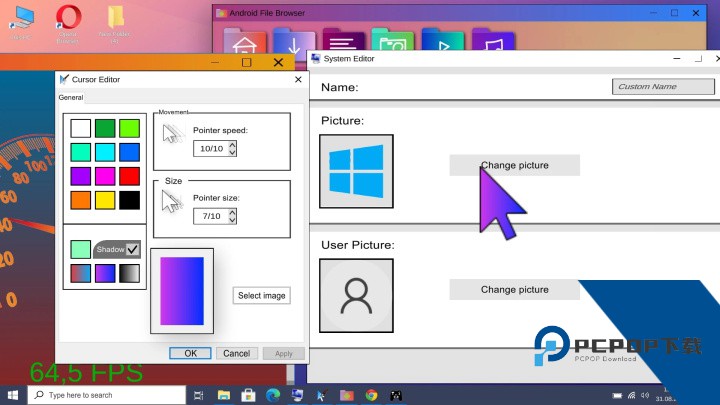This screenshot has height=405, width=720.
Task: Click the battery icon in system tray
Action: pyautogui.click(x=617, y=395)
